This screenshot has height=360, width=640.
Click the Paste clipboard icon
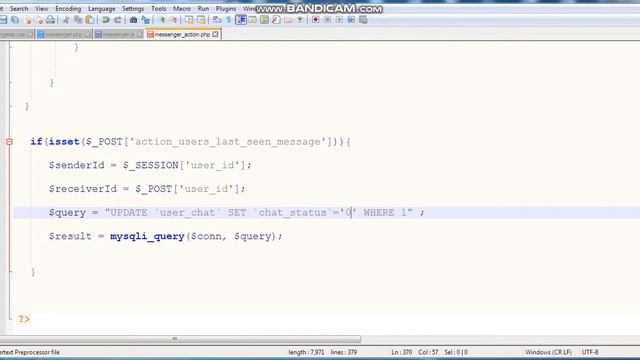point(90,20)
